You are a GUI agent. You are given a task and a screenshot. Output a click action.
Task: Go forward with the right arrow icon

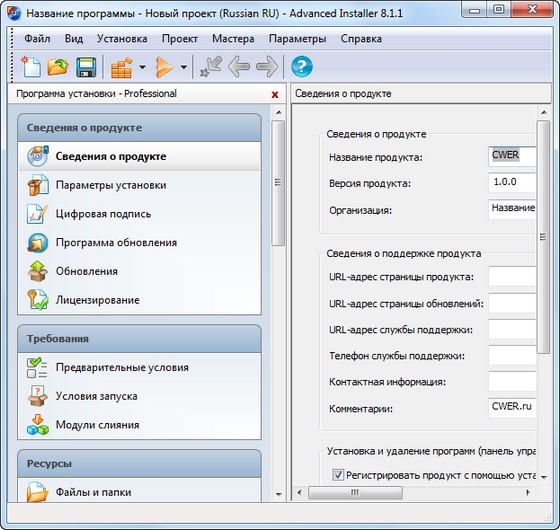(267, 66)
